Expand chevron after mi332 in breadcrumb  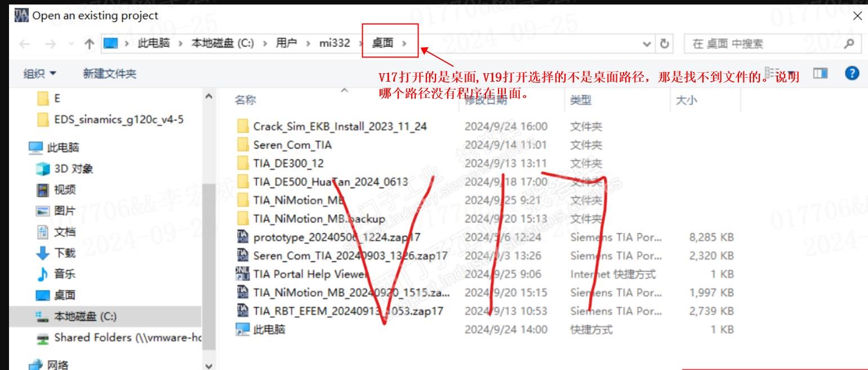(361, 43)
